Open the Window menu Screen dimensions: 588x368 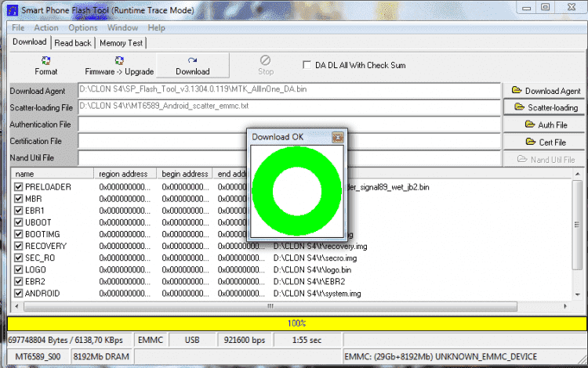[122, 27]
